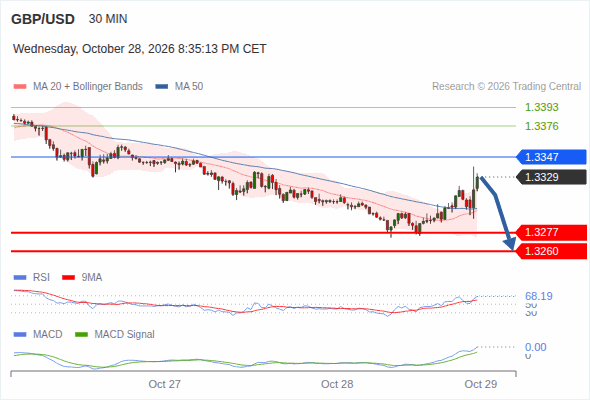Image resolution: width=590 pixels, height=400 pixels.
Task: Select the 30 MIN timeframe label
Action: 108,19
